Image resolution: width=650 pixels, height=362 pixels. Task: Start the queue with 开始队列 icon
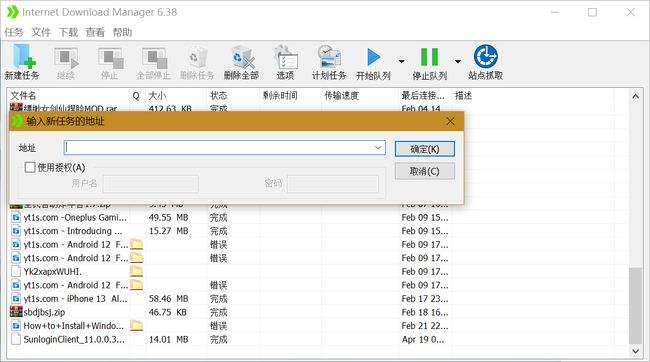(374, 62)
